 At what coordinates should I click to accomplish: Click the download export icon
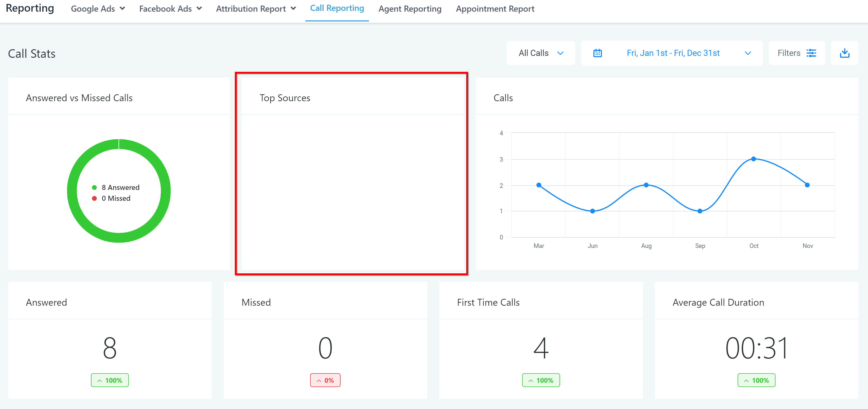click(x=844, y=53)
